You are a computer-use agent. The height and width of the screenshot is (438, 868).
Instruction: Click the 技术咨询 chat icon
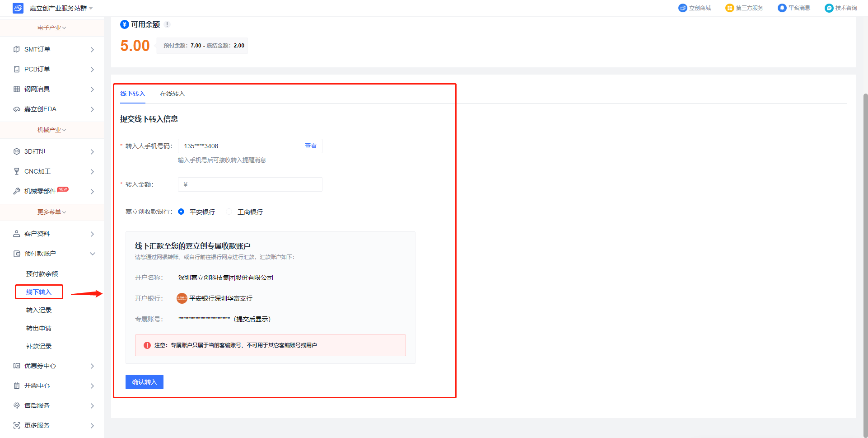(829, 8)
